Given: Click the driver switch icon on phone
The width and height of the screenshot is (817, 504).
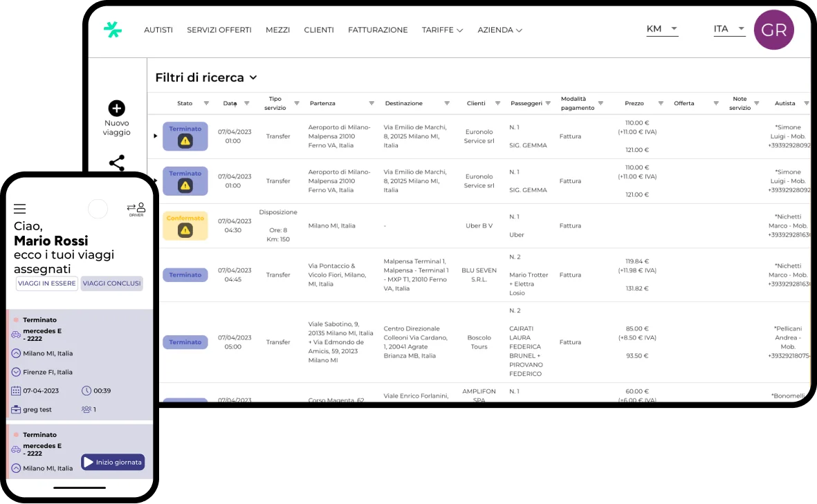Looking at the screenshot, I should pos(136,209).
